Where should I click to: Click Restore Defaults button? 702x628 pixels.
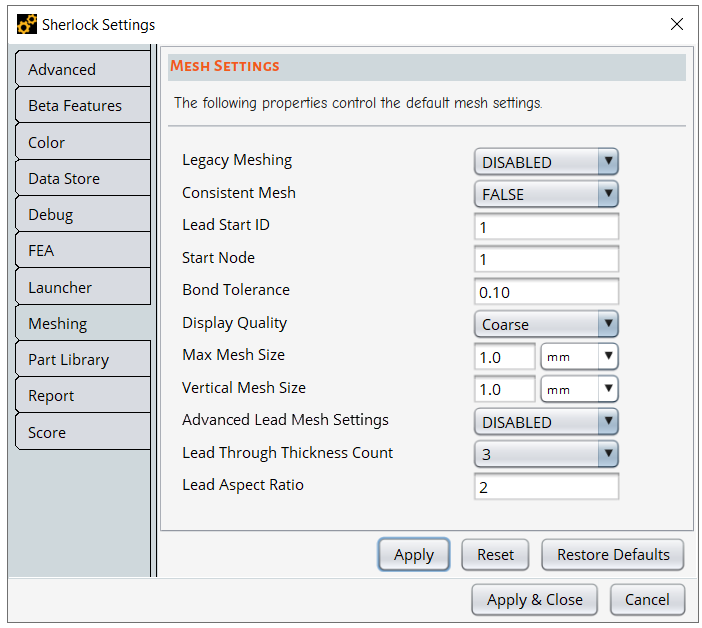[613, 555]
